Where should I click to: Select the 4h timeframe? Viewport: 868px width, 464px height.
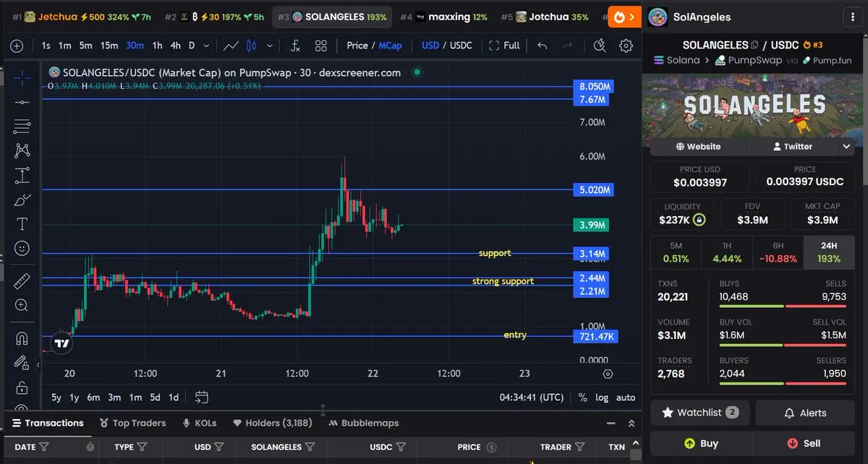point(175,46)
